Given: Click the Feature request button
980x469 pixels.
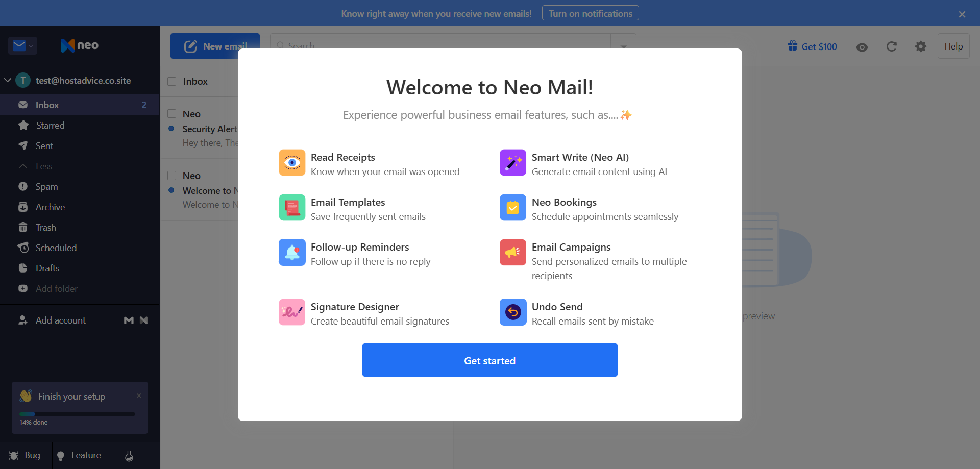Looking at the screenshot, I should coord(79,455).
